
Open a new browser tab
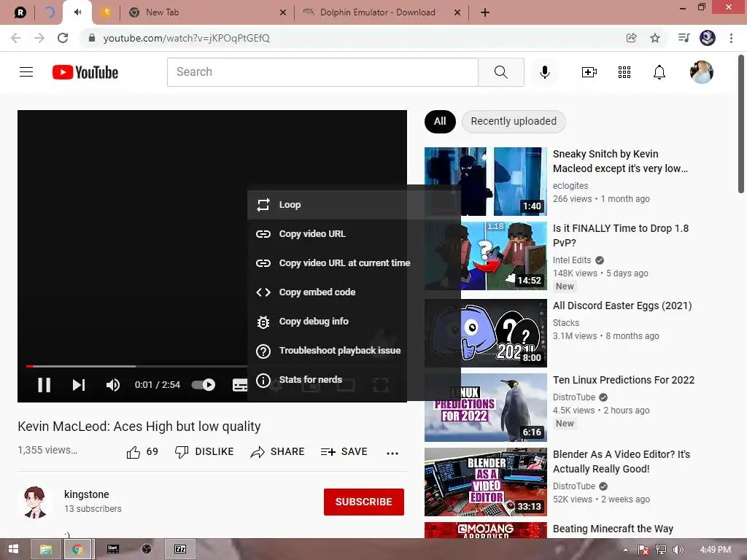pyautogui.click(x=484, y=12)
